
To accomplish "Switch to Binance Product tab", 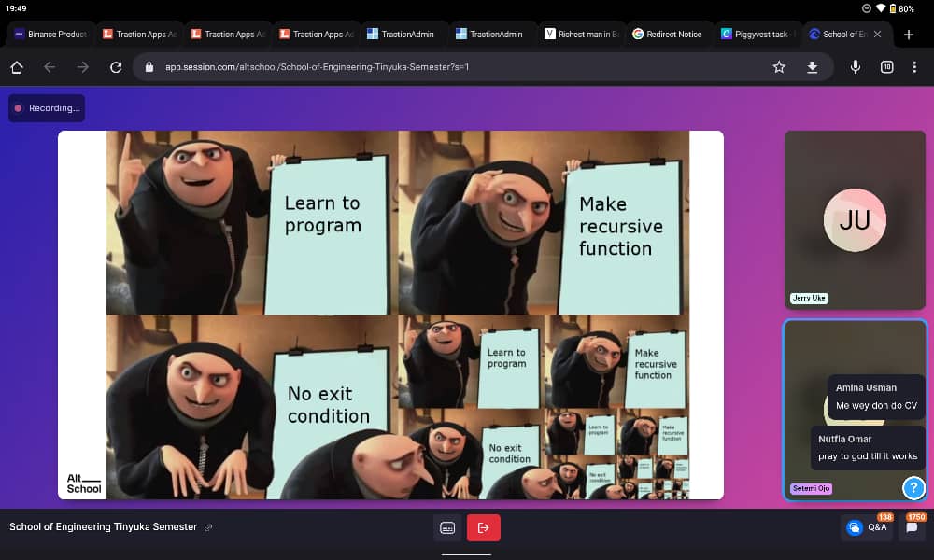I will (50, 34).
